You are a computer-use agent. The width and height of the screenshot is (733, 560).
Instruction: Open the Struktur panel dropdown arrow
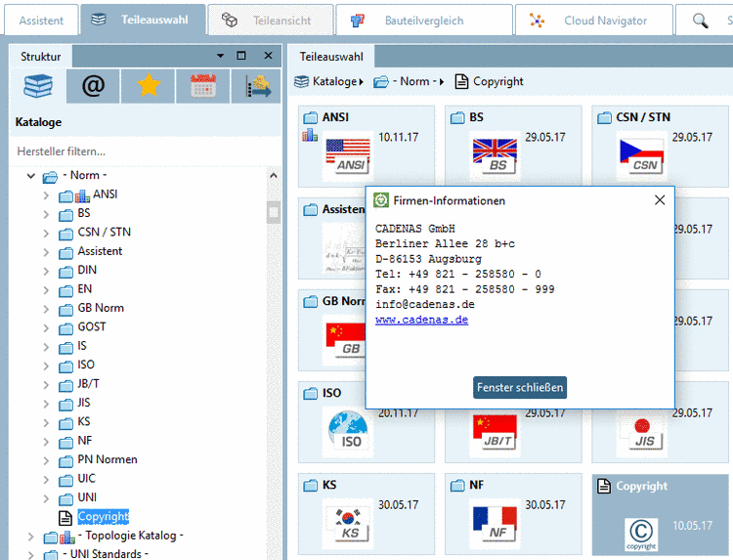point(220,56)
